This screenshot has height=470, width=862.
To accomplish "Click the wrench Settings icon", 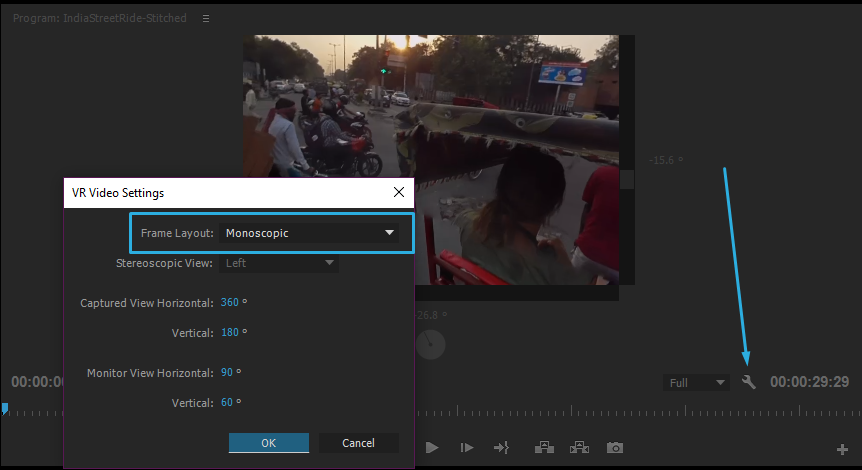I will pyautogui.click(x=749, y=382).
